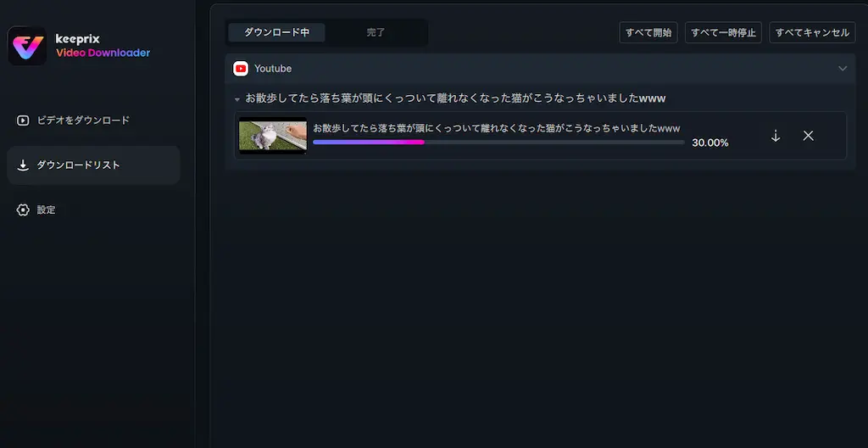Click the すべて開始 button
The width and height of the screenshot is (868, 448).
648,33
